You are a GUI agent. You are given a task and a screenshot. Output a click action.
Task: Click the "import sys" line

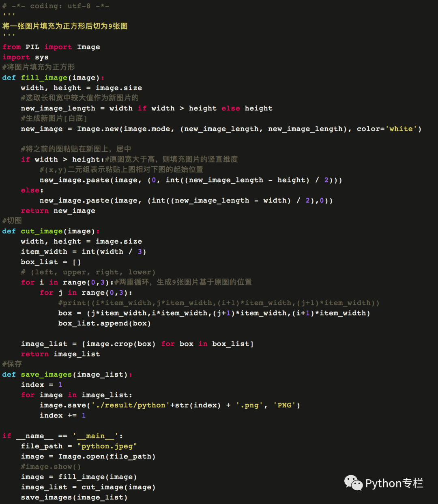[x=25, y=57]
